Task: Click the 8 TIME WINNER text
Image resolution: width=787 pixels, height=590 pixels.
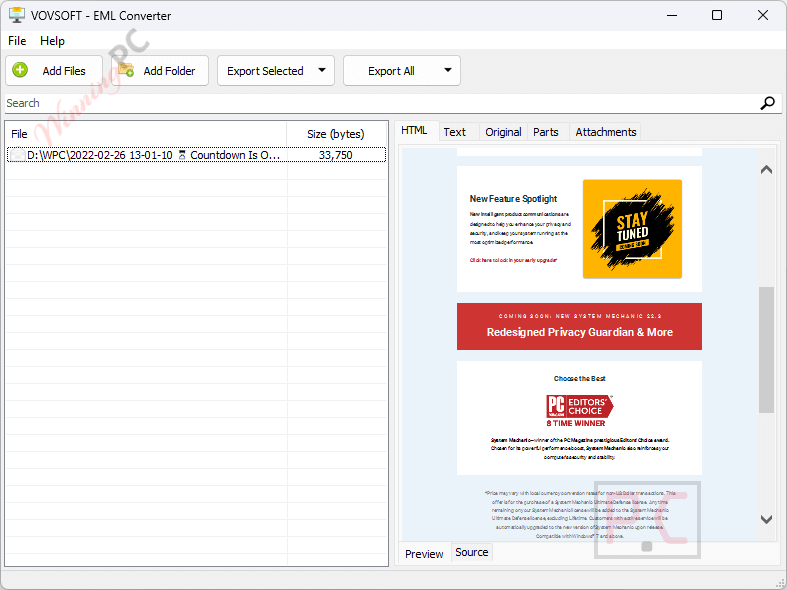Action: pos(576,423)
